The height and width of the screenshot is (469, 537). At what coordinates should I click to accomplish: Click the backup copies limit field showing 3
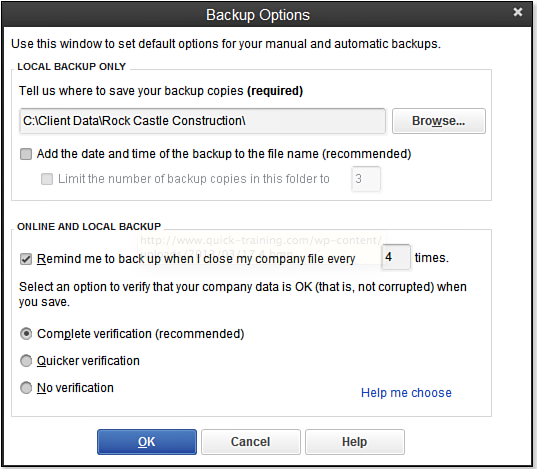tap(366, 179)
